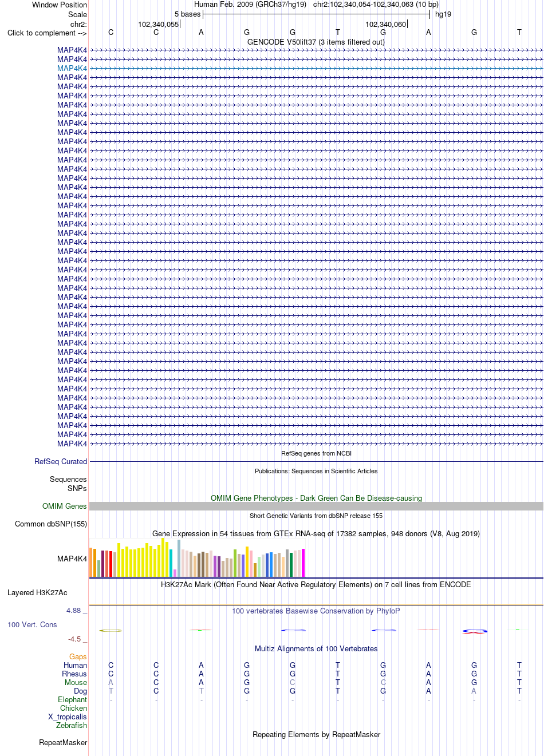Select the Human alignment row label
Viewport: 544px width, 756px height.
coord(75,665)
